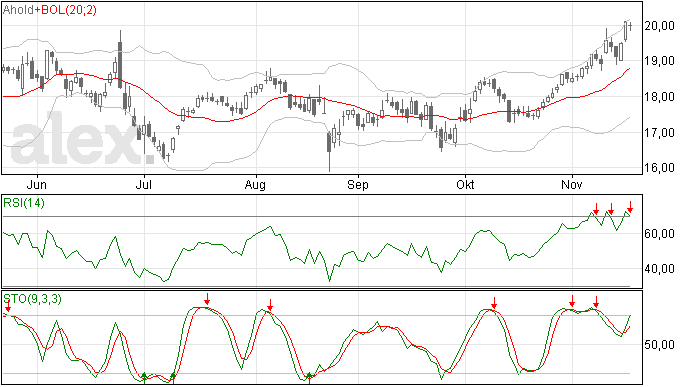690x387 pixels.
Task: Click the 60,00 RSI axis value
Action: [659, 234]
